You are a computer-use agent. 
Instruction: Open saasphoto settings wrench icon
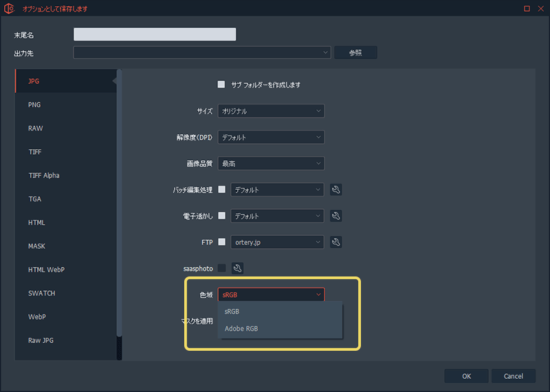tap(237, 268)
